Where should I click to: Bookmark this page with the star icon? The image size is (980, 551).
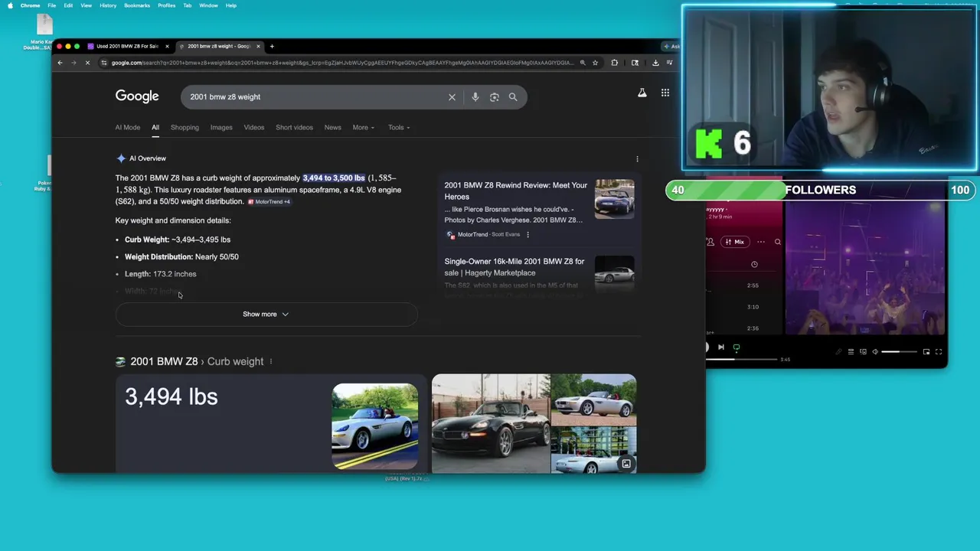(x=595, y=63)
